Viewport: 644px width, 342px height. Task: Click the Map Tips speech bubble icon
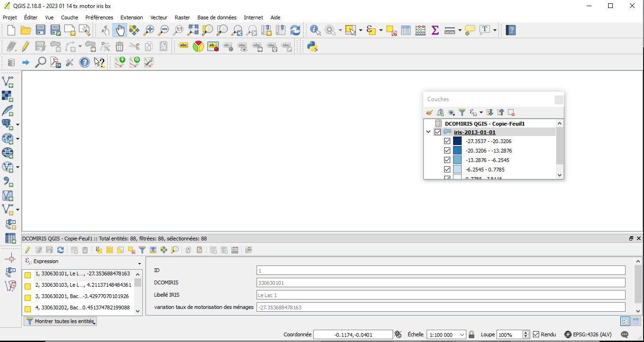[470, 30]
